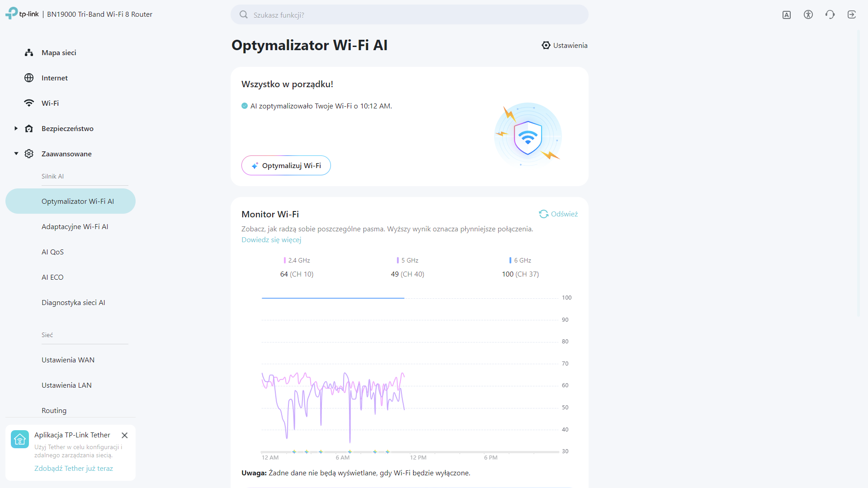868x488 pixels.
Task: Click the Mapa sieci topology icon
Action: 29,52
